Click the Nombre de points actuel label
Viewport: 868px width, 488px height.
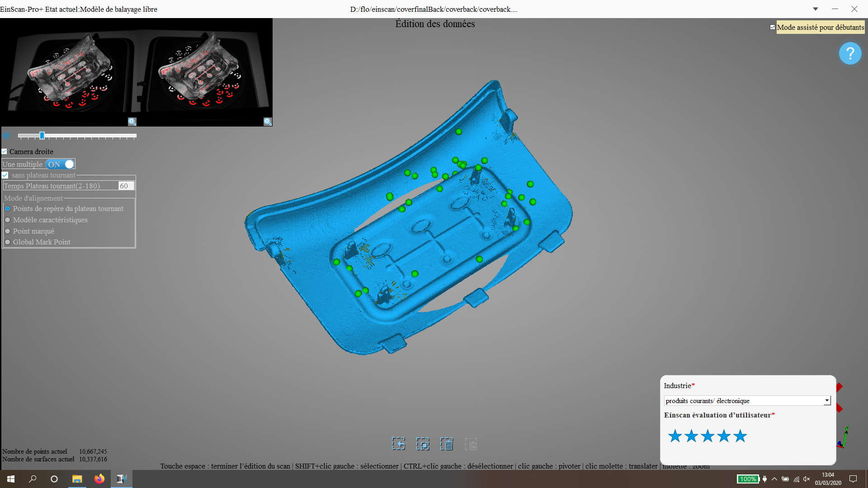point(35,451)
